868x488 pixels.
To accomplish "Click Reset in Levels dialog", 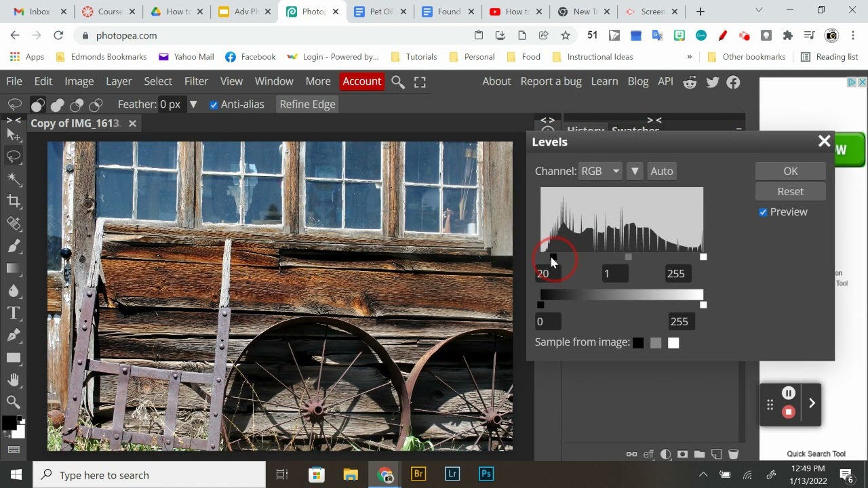I will click(x=790, y=192).
